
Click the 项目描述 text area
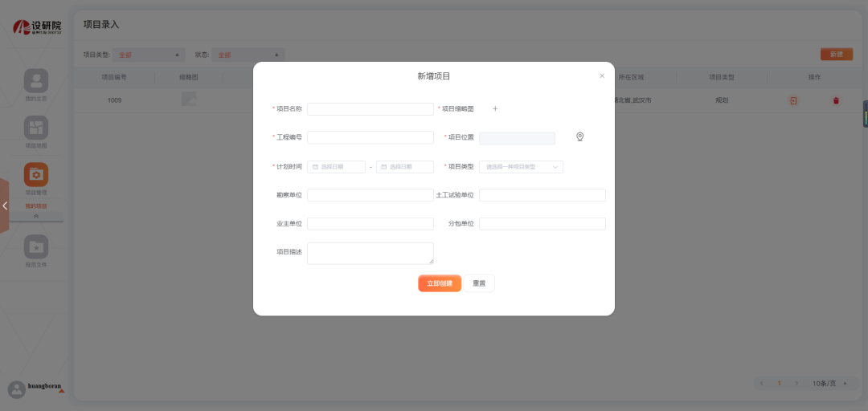pyautogui.click(x=371, y=254)
